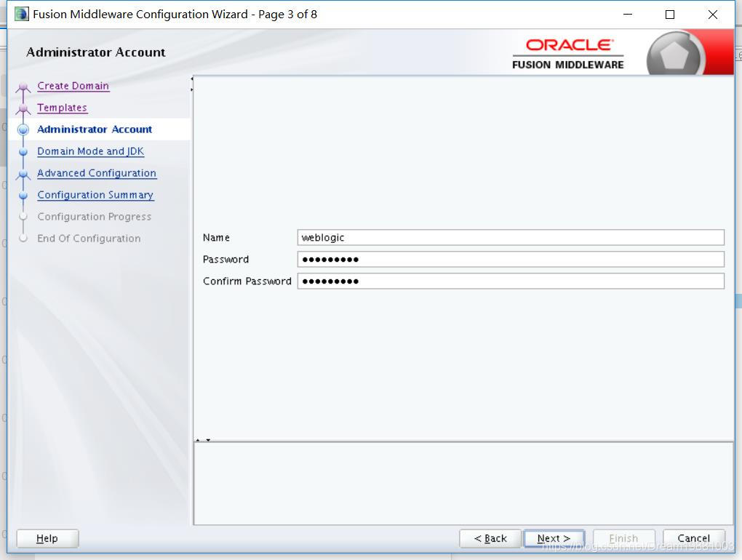Click the Oracle Fusion Middleware logo
The height and width of the screenshot is (560, 742).
[568, 54]
